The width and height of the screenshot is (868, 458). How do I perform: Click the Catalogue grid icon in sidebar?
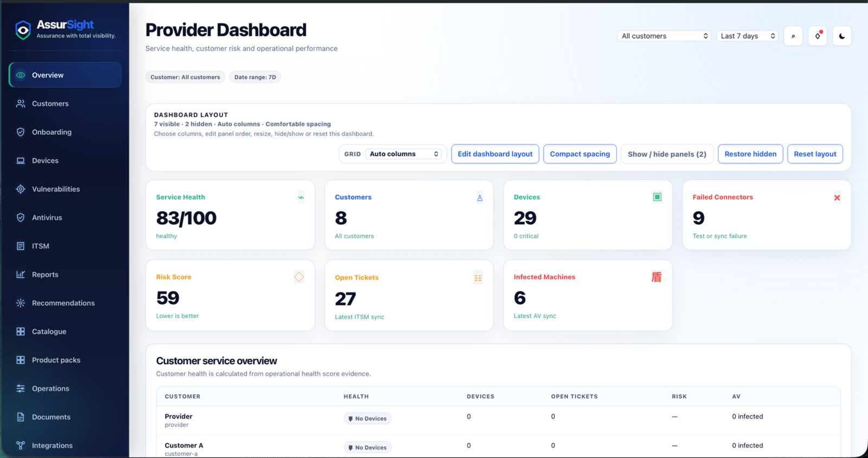coord(21,332)
